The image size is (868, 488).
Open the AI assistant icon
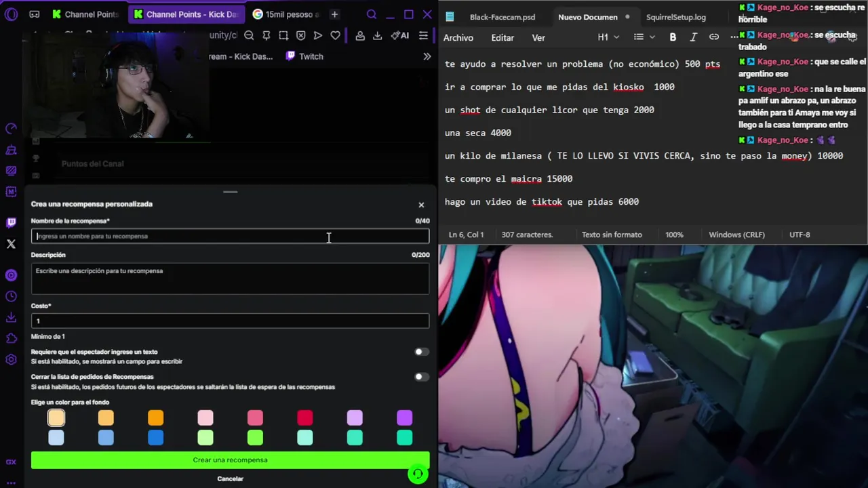pyautogui.click(x=399, y=35)
